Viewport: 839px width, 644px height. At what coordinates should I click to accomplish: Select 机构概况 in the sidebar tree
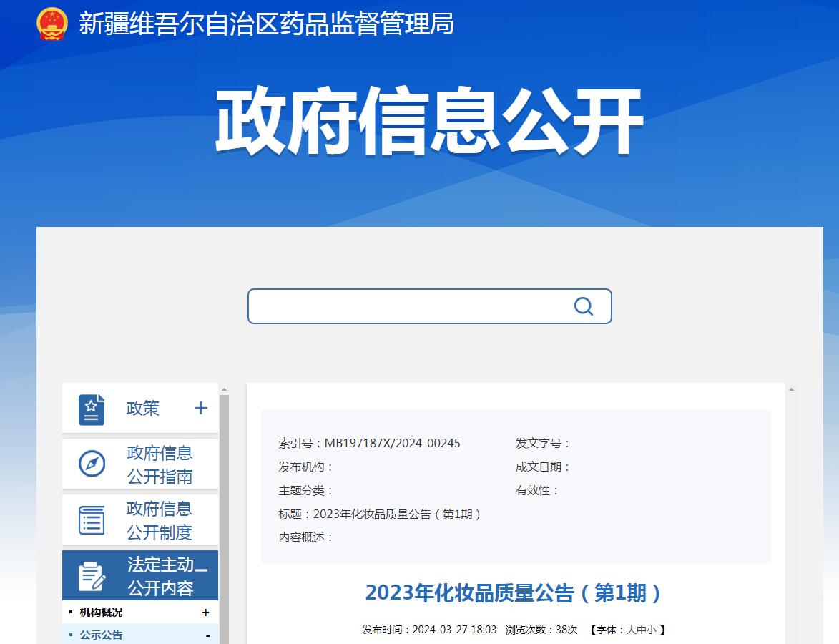pos(101,613)
